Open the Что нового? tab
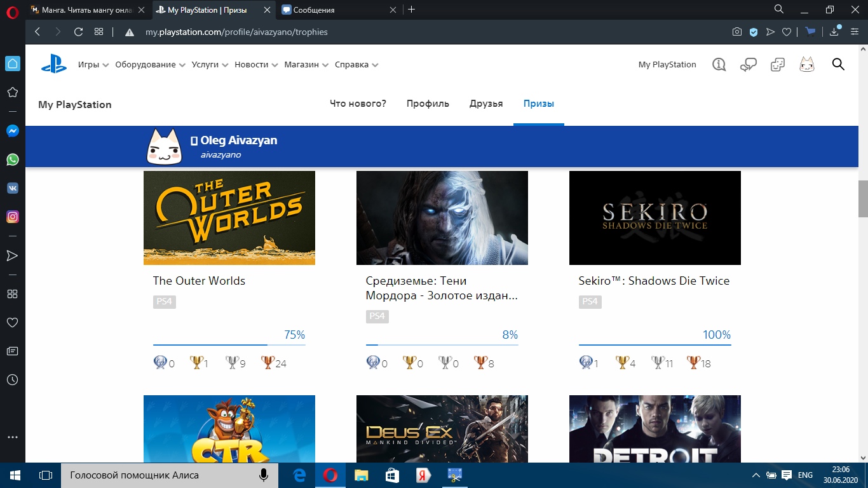 tap(358, 104)
